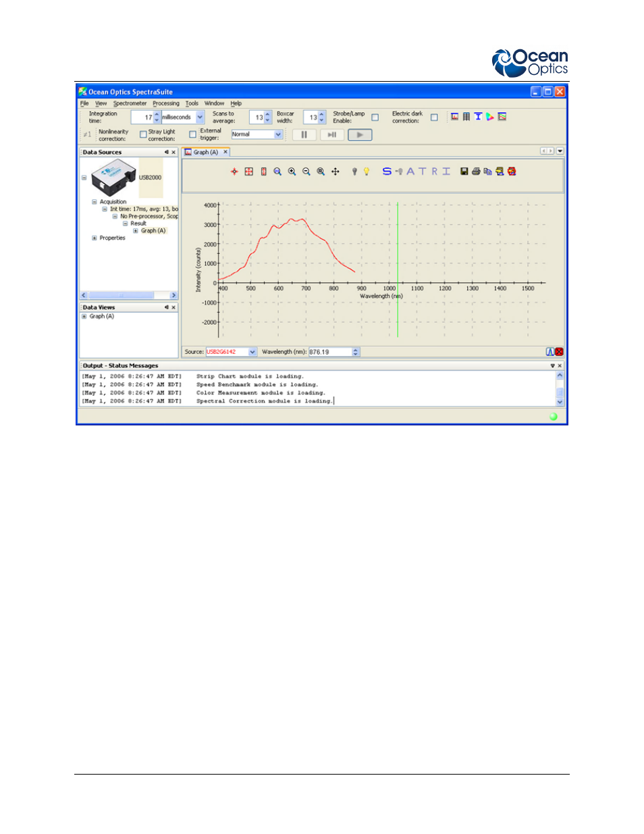Click the blue I-beam icon in top toolbar
The height and width of the screenshot is (834, 644).
[478, 117]
